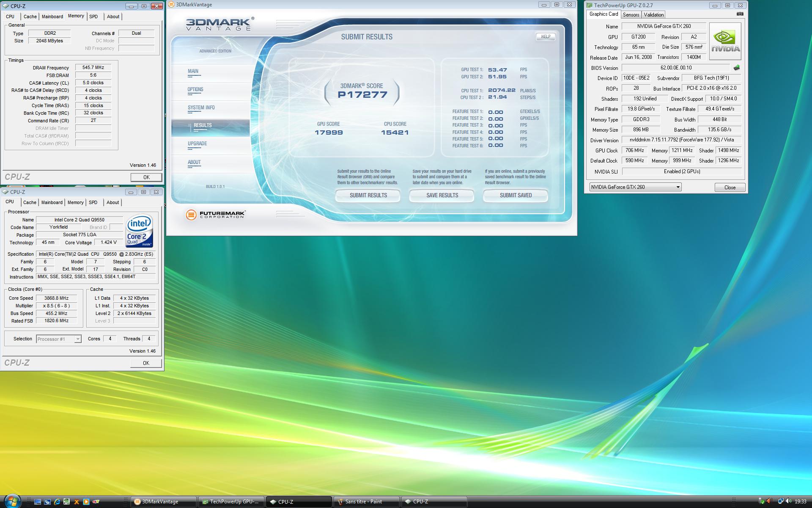This screenshot has width=812, height=508.
Task: Activate Sans titre - Paint taskbar button
Action: (x=367, y=502)
